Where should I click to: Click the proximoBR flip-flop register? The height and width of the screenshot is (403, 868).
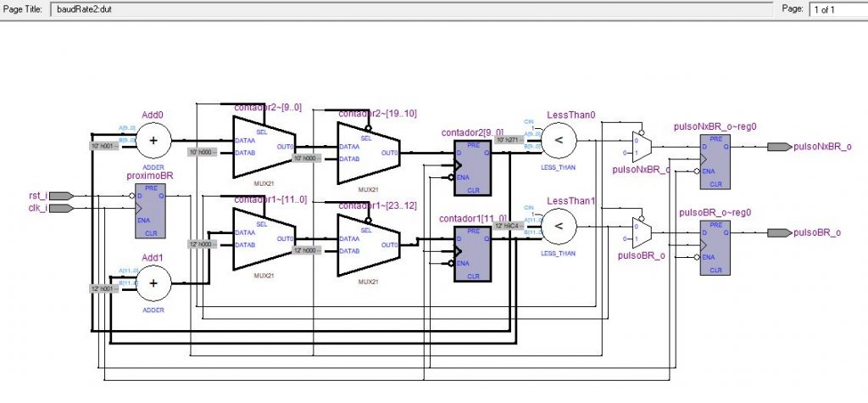click(x=152, y=210)
